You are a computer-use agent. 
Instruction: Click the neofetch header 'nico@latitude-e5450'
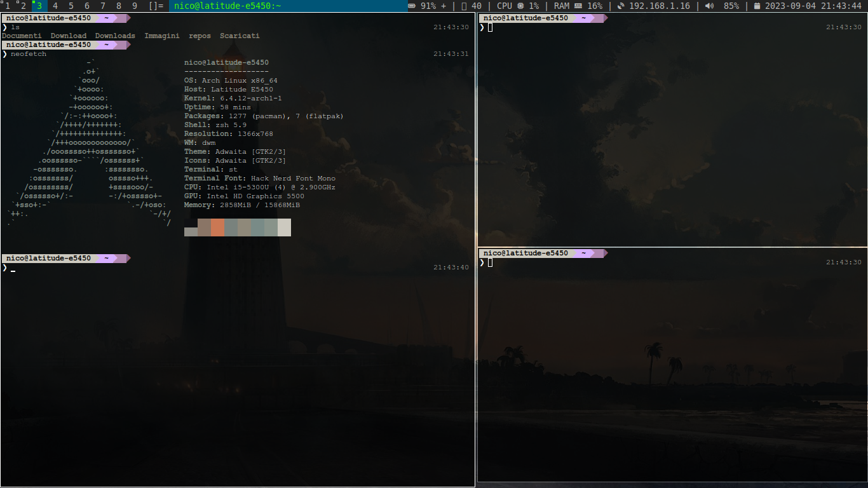226,63
